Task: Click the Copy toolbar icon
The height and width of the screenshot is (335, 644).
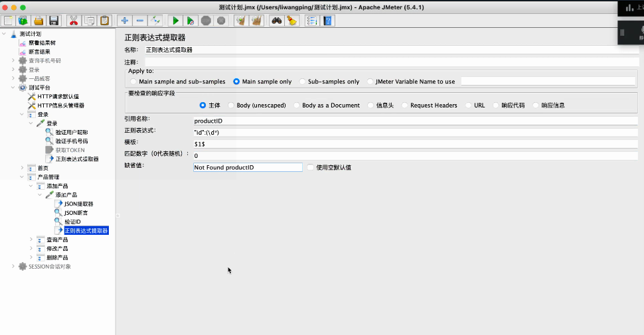Action: click(89, 21)
